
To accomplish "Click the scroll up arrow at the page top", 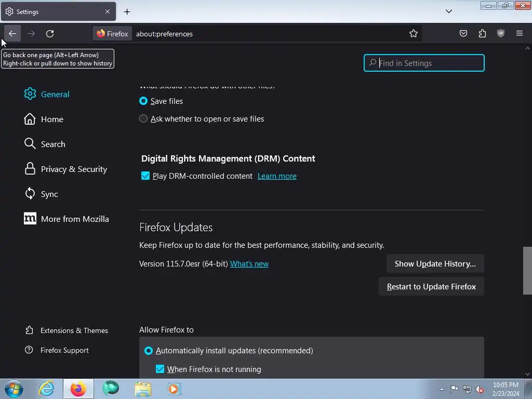I will (527, 48).
